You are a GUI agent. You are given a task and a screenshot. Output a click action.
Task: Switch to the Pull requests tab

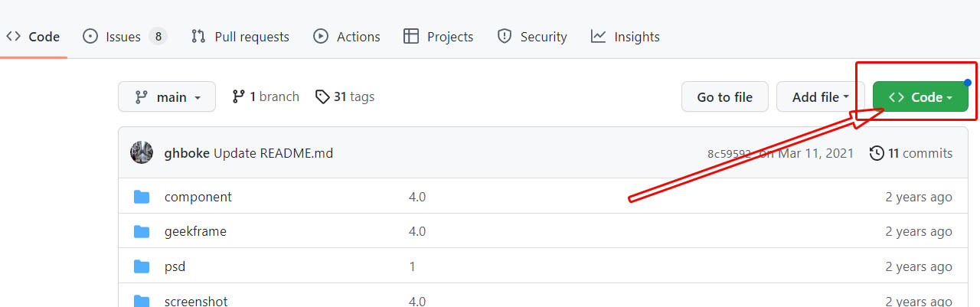[x=240, y=36]
